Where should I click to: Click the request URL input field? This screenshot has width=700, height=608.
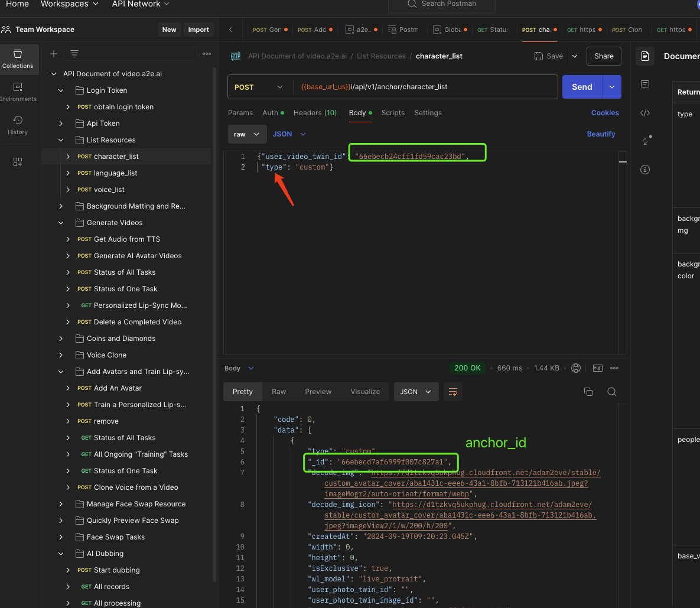pos(425,87)
